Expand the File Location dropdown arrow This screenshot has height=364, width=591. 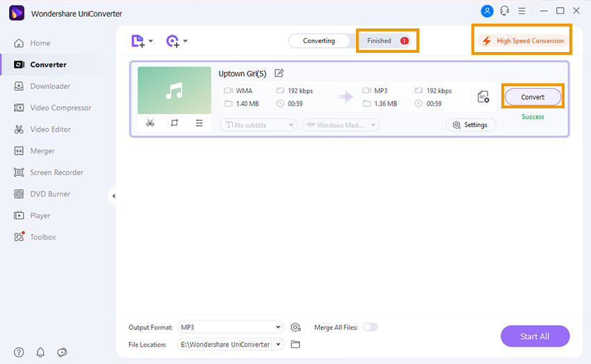(278, 345)
